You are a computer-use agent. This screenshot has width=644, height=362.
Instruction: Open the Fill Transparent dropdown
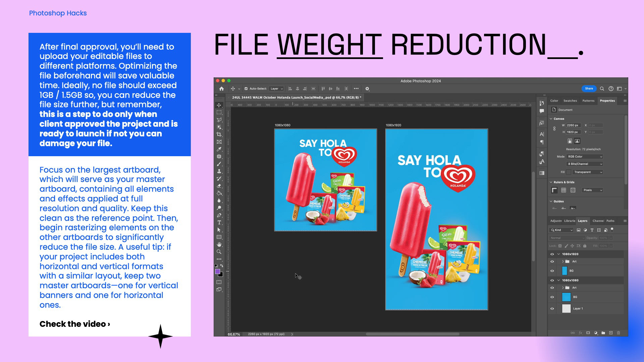click(x=588, y=172)
